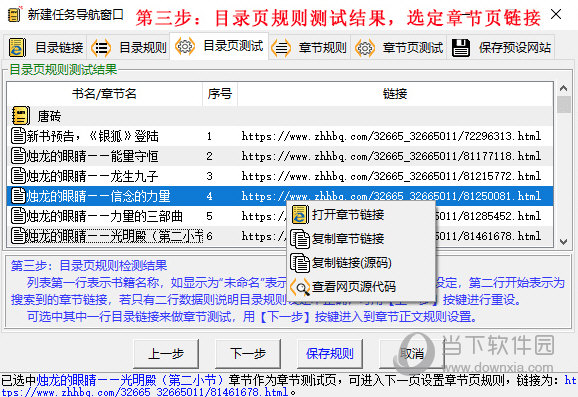Click sequence number 6 cell

(x=209, y=236)
